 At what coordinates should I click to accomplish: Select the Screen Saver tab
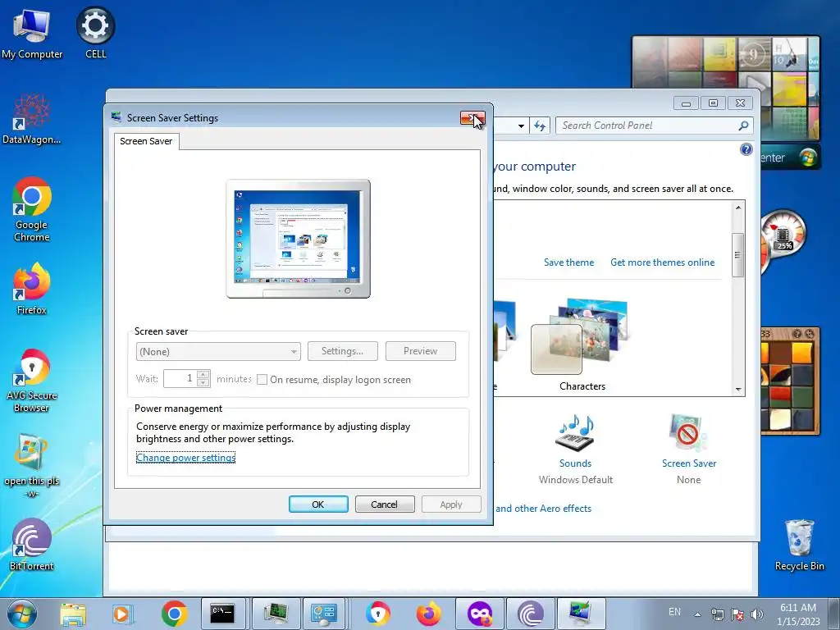tap(146, 141)
